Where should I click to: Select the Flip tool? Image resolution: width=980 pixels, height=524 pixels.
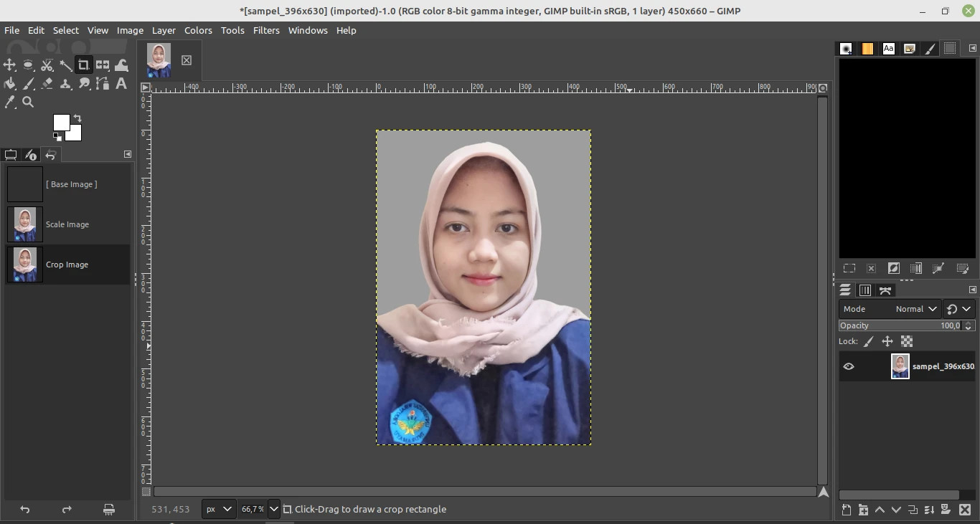coord(103,65)
